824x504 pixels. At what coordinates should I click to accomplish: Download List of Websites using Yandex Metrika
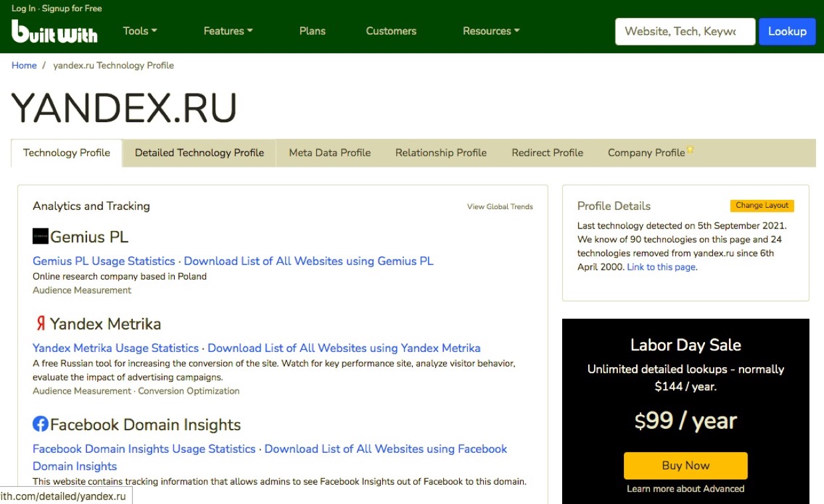(344, 348)
